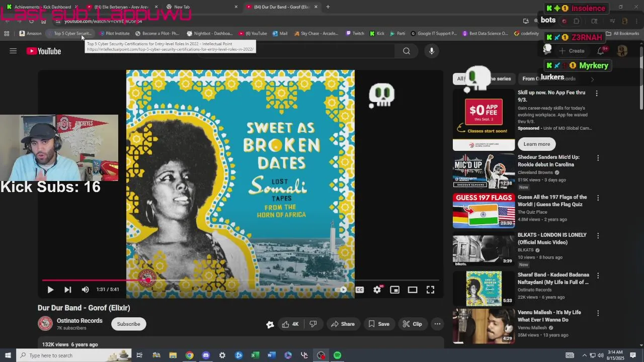Open Ostinato Records channel name link
Screen dimensions: 644x362
pos(79,321)
